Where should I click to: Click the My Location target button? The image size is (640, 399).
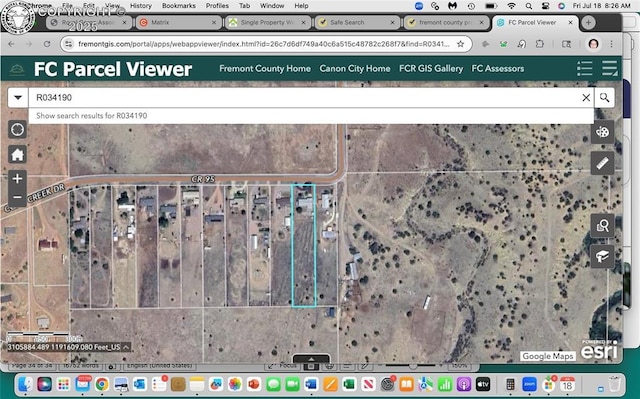click(x=17, y=130)
